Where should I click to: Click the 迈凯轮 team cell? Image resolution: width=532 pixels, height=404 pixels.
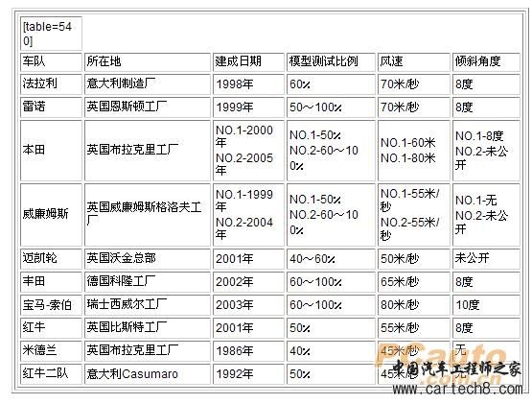coord(51,258)
